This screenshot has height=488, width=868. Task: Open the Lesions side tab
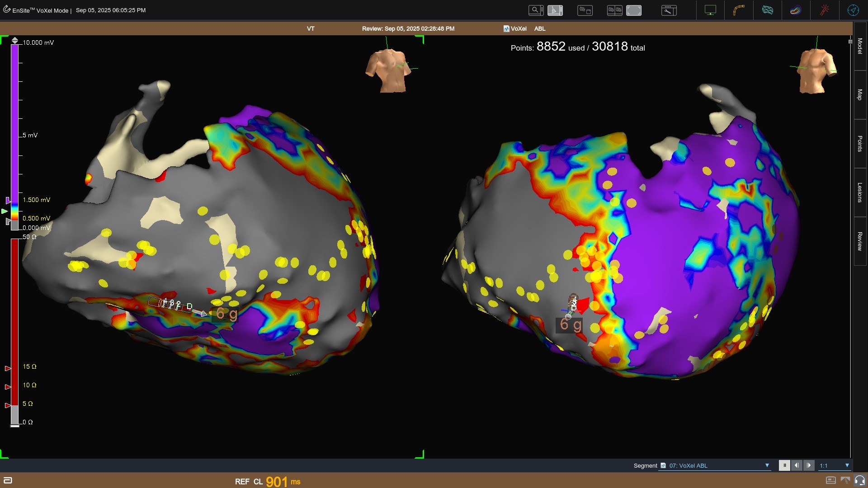[860, 192]
